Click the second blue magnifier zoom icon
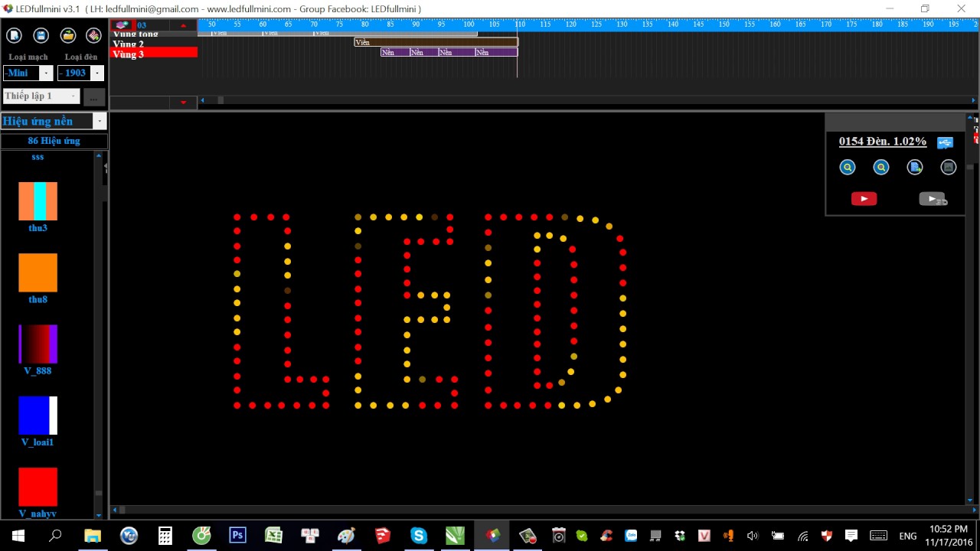Screen dimensions: 980x551 [881, 167]
